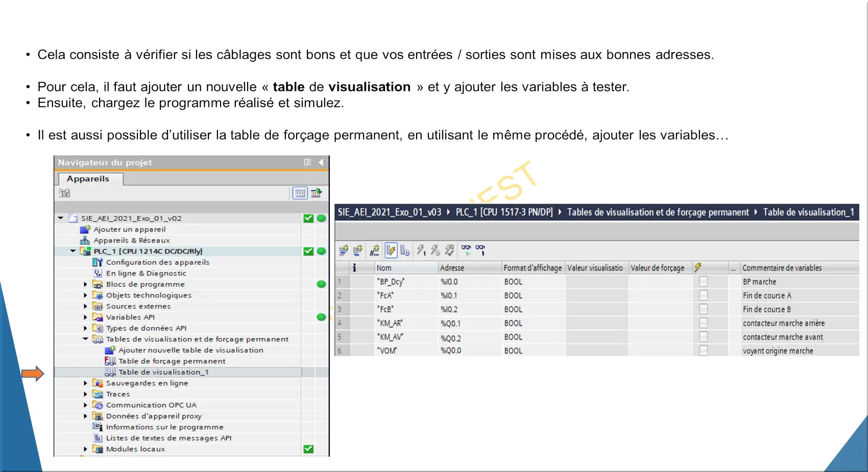Click the En ligne & Diagnostic icon
Image resolution: width=868 pixels, height=472 pixels.
click(98, 273)
